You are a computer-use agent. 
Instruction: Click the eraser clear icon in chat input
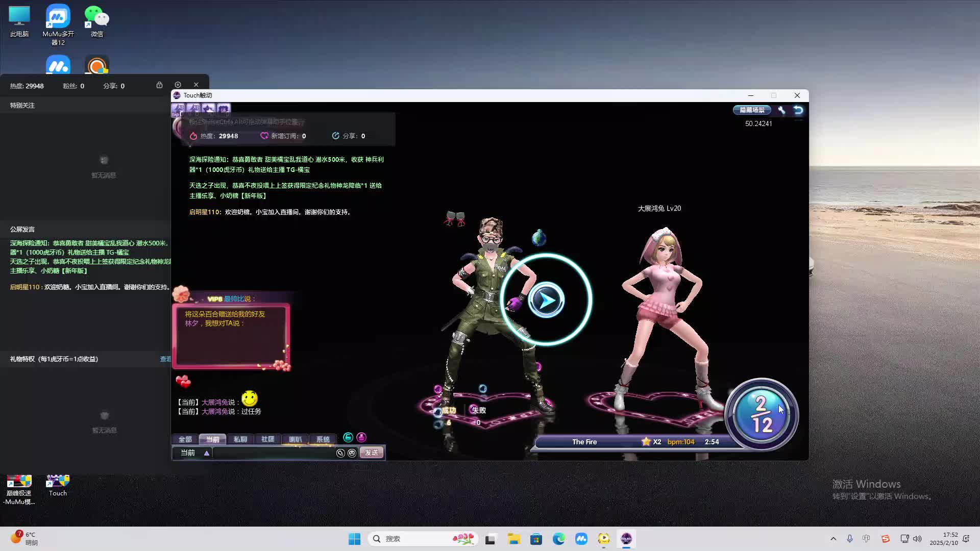click(340, 453)
